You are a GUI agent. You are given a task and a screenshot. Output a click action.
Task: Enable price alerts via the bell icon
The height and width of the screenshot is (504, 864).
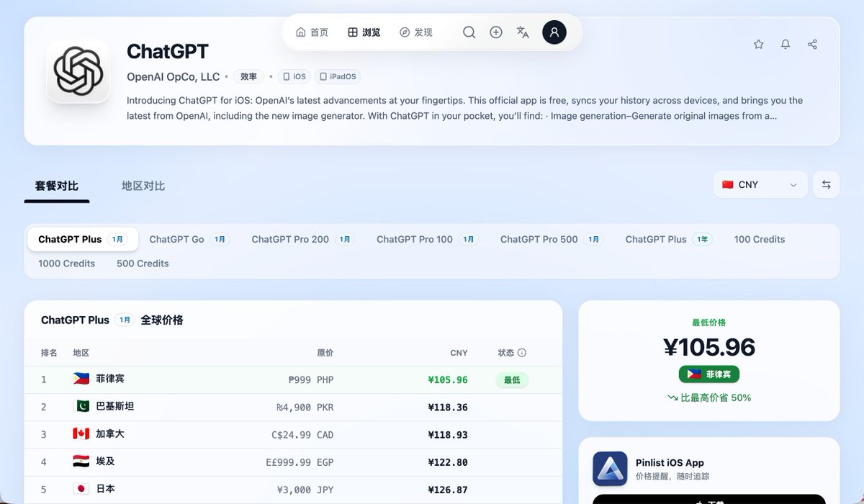pos(786,45)
